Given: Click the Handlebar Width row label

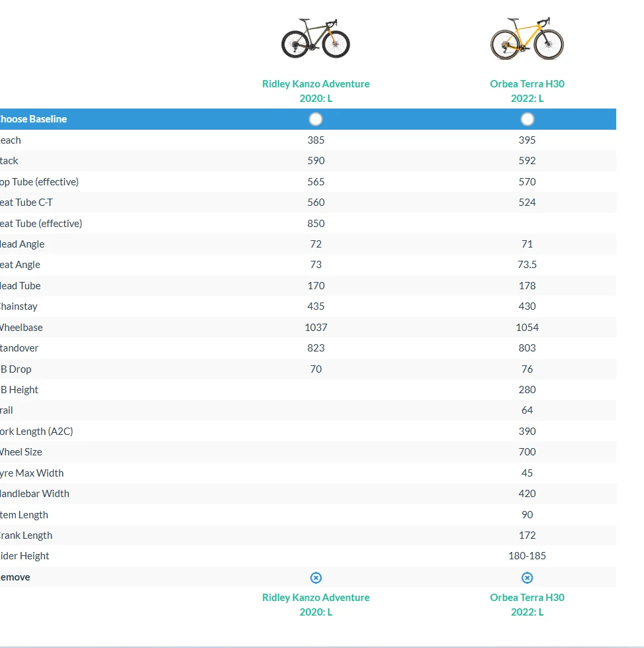Looking at the screenshot, I should (34, 494).
